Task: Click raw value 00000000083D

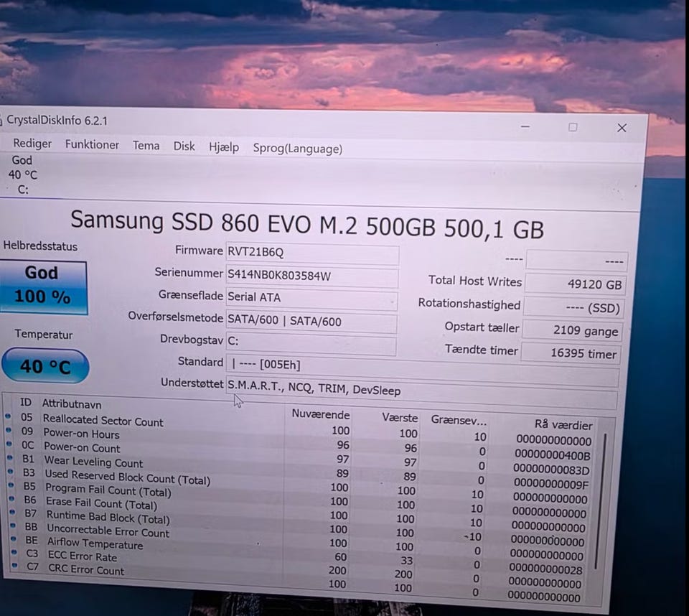Action: 551,469
